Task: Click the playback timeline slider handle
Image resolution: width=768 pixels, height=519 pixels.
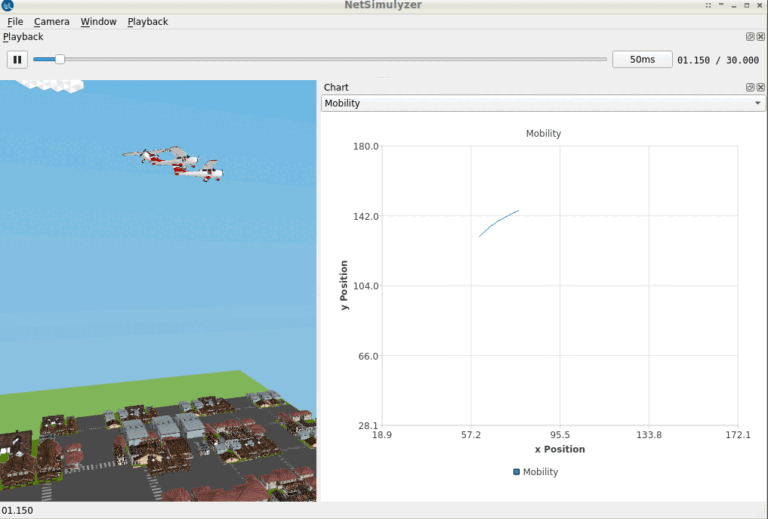Action: [60, 60]
